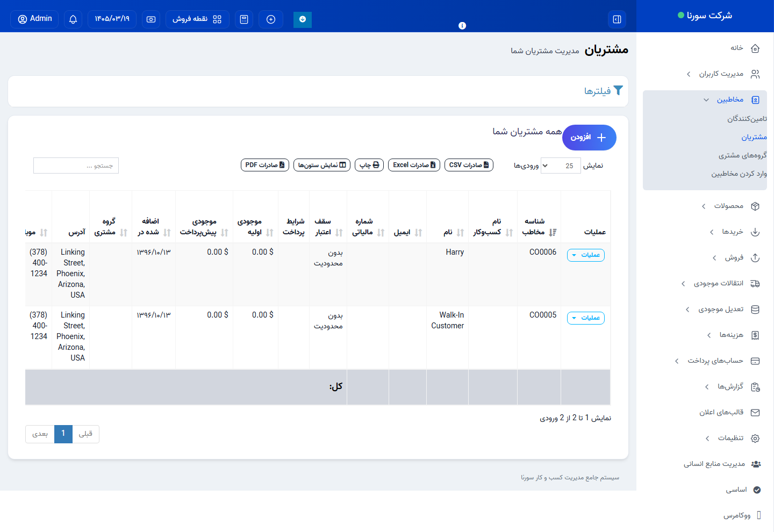
Task: Click the قالب‌های اعلان envelope icon
Action: click(x=755, y=413)
